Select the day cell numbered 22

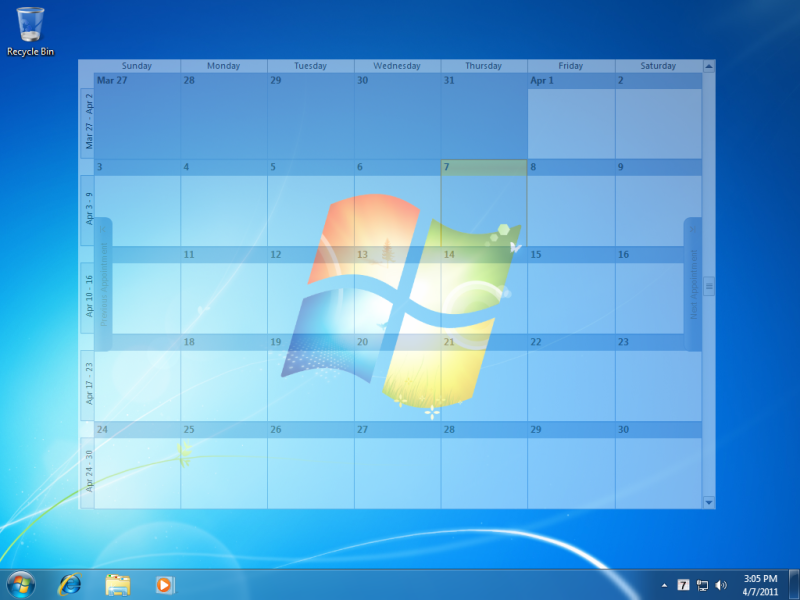pos(571,378)
